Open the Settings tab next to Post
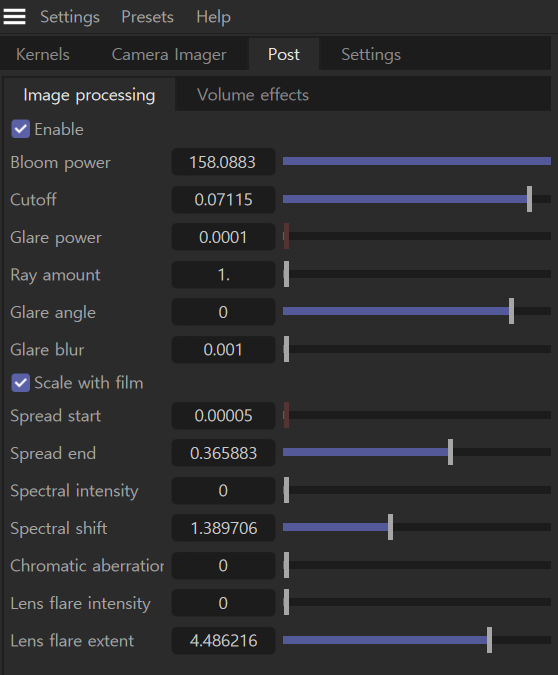 pos(371,54)
